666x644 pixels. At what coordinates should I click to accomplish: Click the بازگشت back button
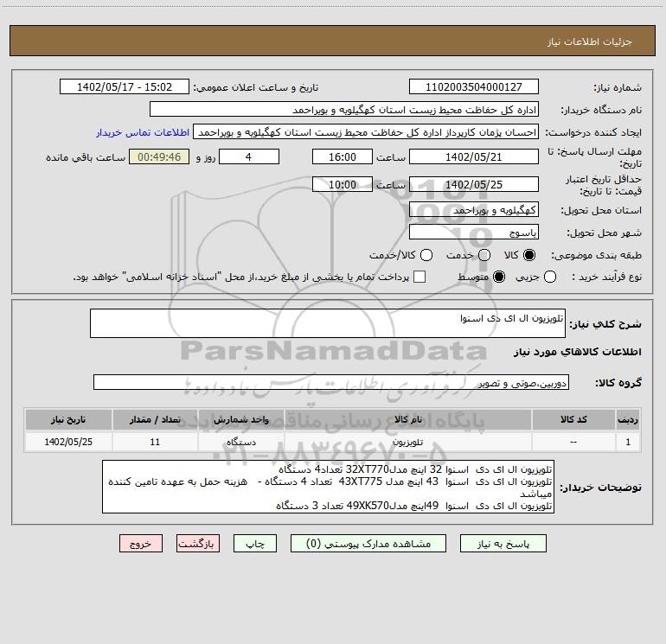pos(198,544)
